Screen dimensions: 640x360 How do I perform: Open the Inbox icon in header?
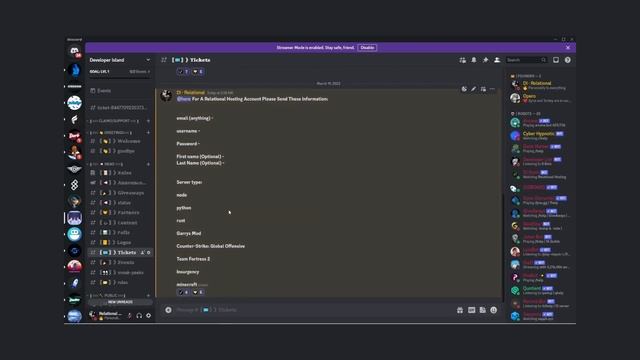coord(556,60)
